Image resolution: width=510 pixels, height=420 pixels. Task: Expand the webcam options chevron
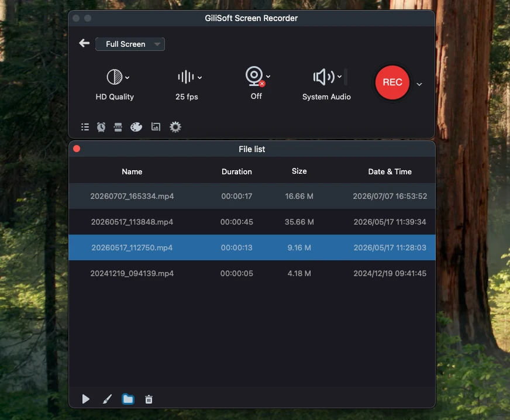pos(268,77)
